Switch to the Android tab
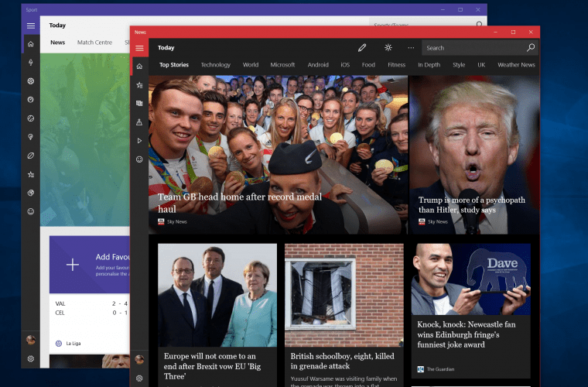 (318, 64)
